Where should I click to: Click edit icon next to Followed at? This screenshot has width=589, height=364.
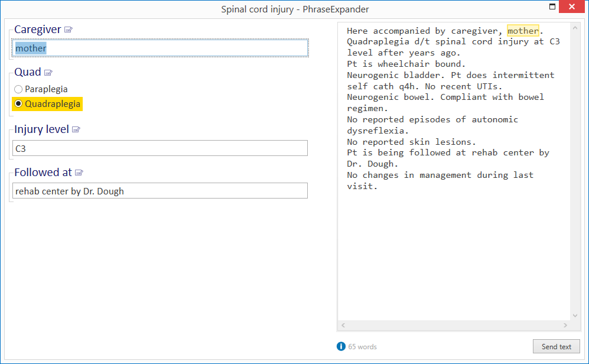pos(79,173)
